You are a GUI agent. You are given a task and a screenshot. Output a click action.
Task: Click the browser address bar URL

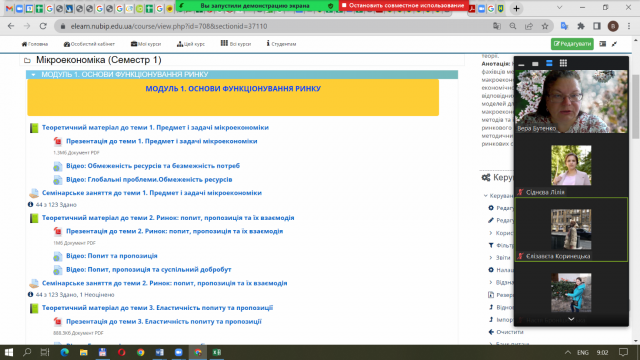(169, 26)
